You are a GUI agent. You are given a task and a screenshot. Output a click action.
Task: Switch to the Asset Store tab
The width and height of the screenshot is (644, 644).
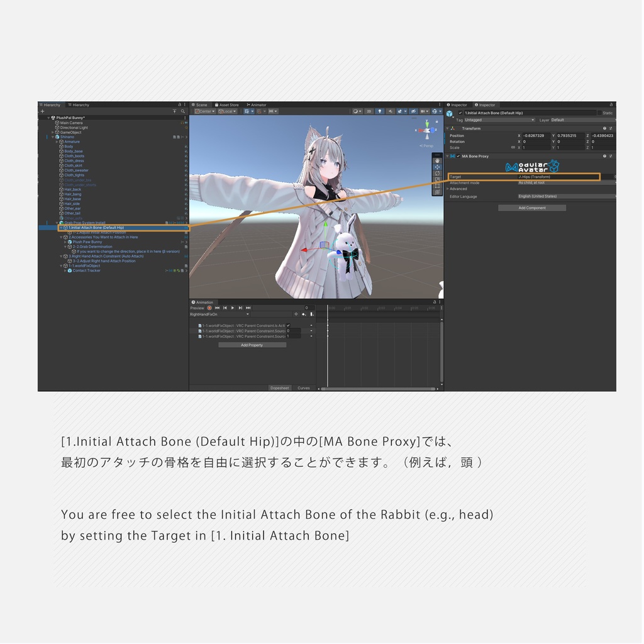pyautogui.click(x=229, y=104)
